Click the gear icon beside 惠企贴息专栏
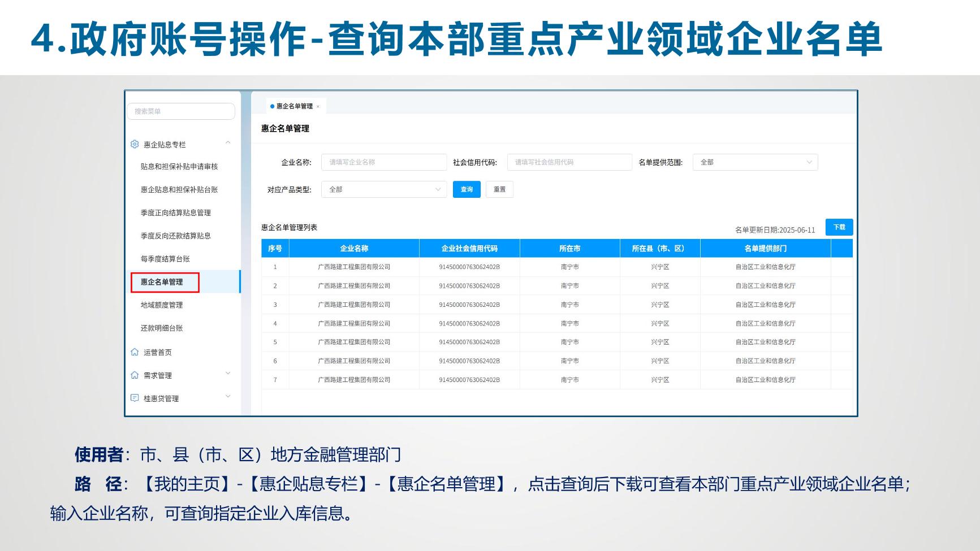 (x=135, y=144)
